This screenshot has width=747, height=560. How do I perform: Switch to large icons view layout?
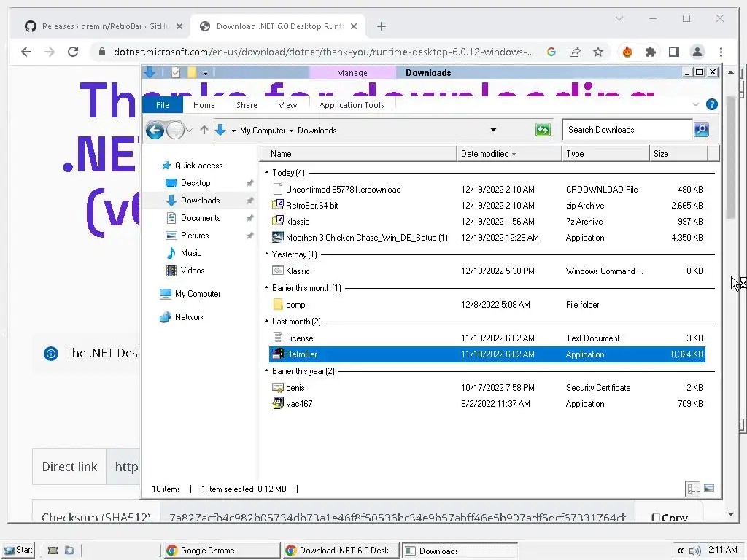(709, 489)
